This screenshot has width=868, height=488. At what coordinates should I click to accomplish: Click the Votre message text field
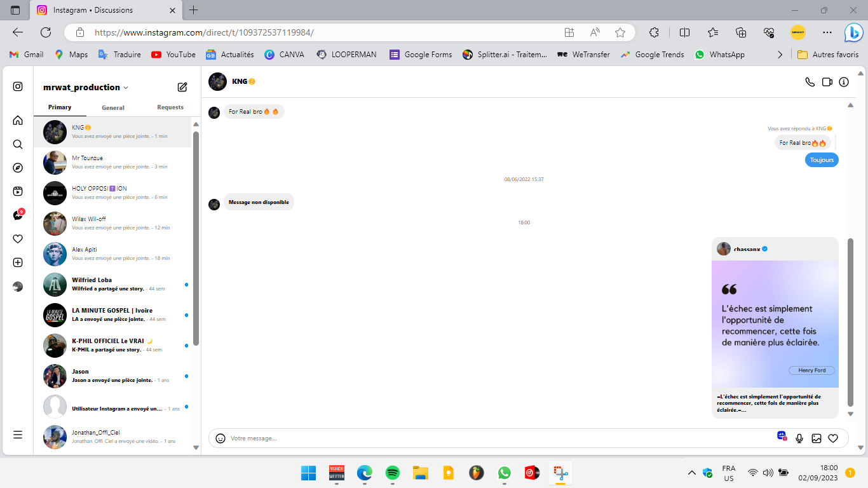click(x=496, y=438)
